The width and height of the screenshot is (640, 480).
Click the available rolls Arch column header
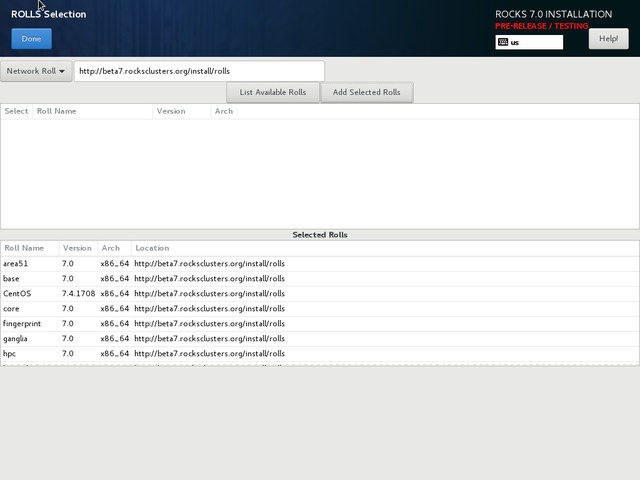point(224,111)
